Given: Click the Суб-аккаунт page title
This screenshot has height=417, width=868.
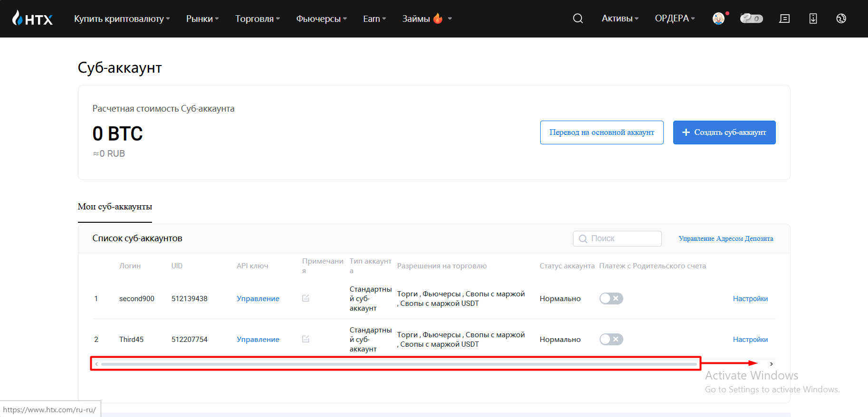Looking at the screenshot, I should [120, 67].
